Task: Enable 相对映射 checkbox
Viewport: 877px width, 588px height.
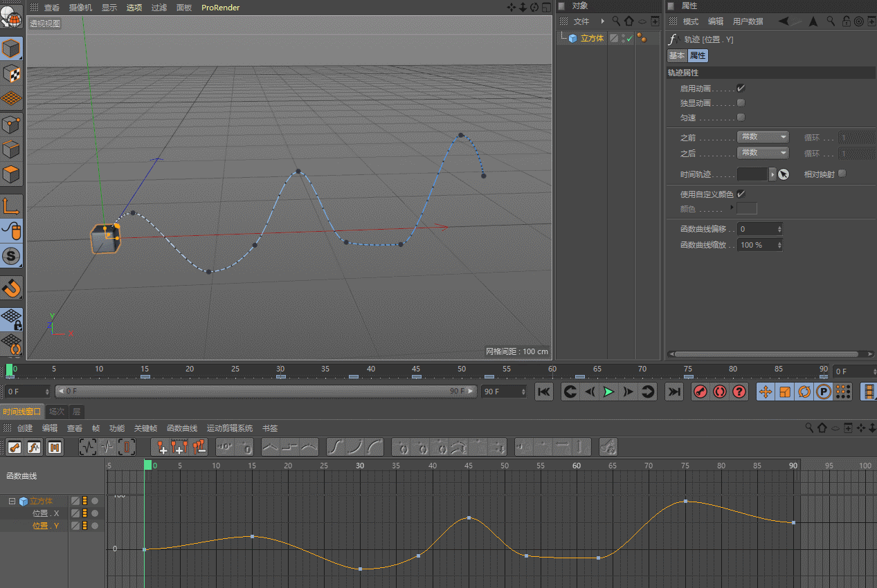Action: (x=842, y=174)
